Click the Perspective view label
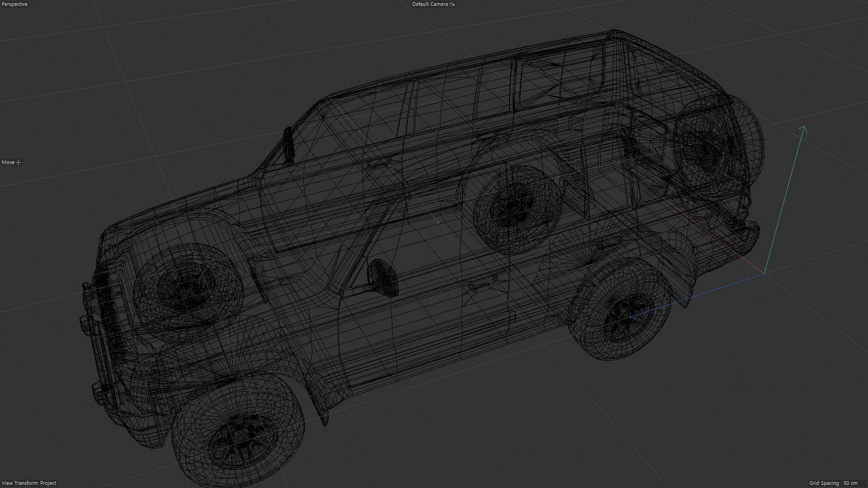Viewport: 868px width, 488px height. [14, 4]
